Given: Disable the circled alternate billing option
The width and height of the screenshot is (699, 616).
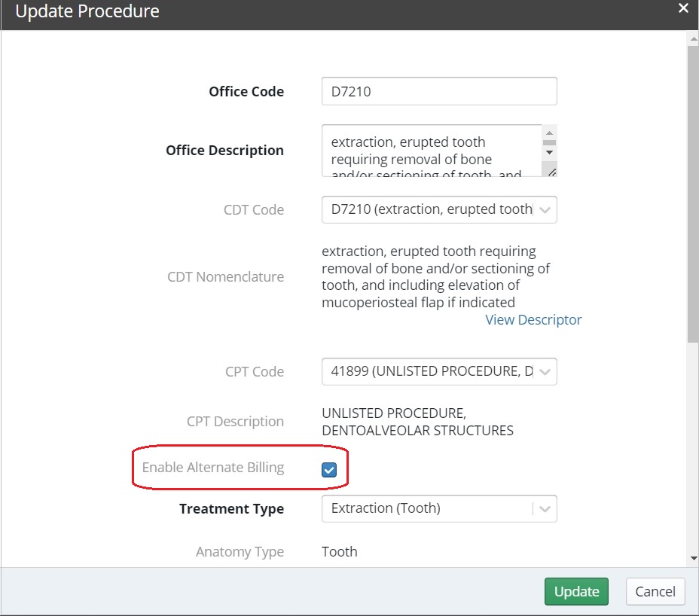Looking at the screenshot, I should [328, 468].
